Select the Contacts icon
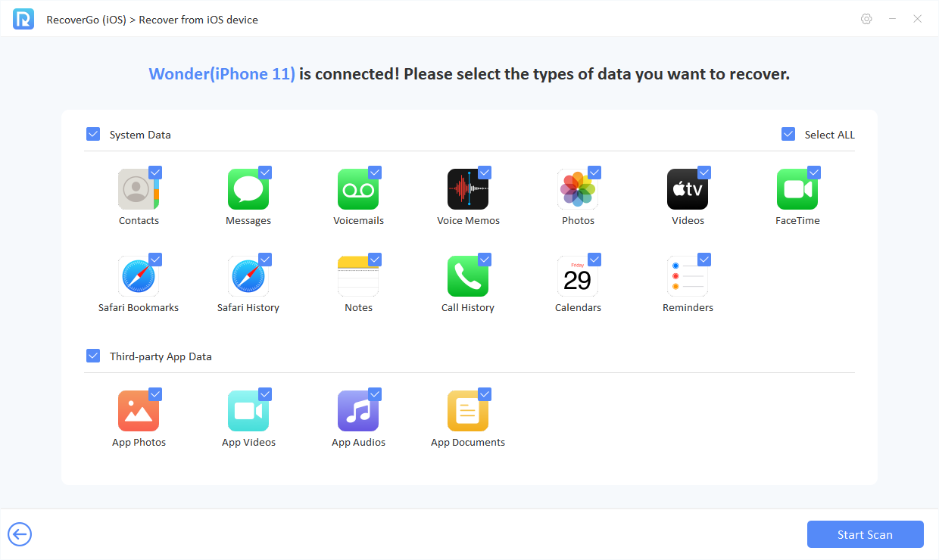 click(139, 189)
